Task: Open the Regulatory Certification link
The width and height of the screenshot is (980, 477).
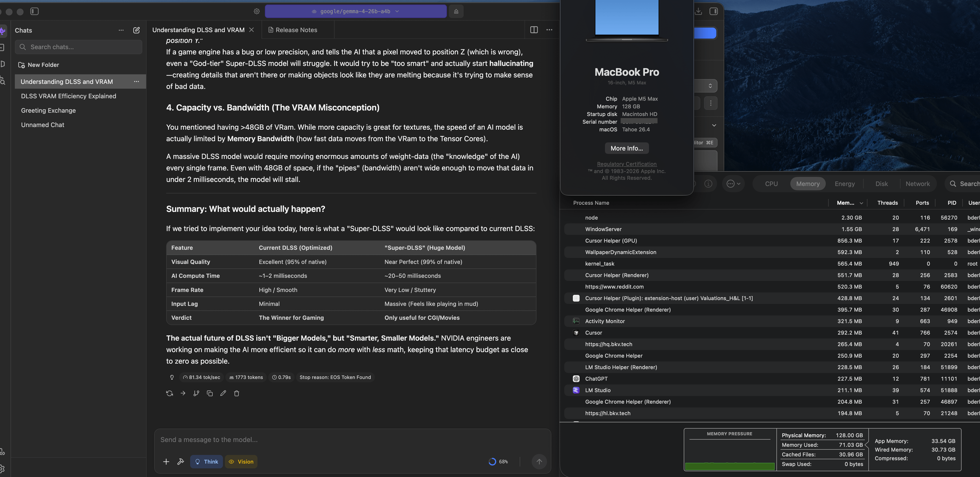Action: pos(627,164)
